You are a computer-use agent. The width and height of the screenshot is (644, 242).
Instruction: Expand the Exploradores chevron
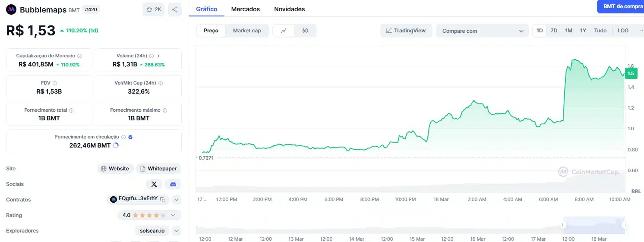(x=176, y=231)
